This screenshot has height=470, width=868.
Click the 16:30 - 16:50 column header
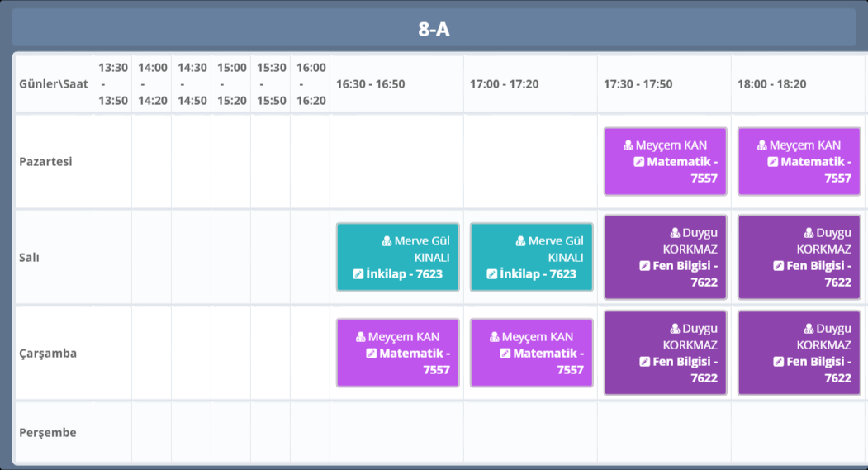point(371,84)
